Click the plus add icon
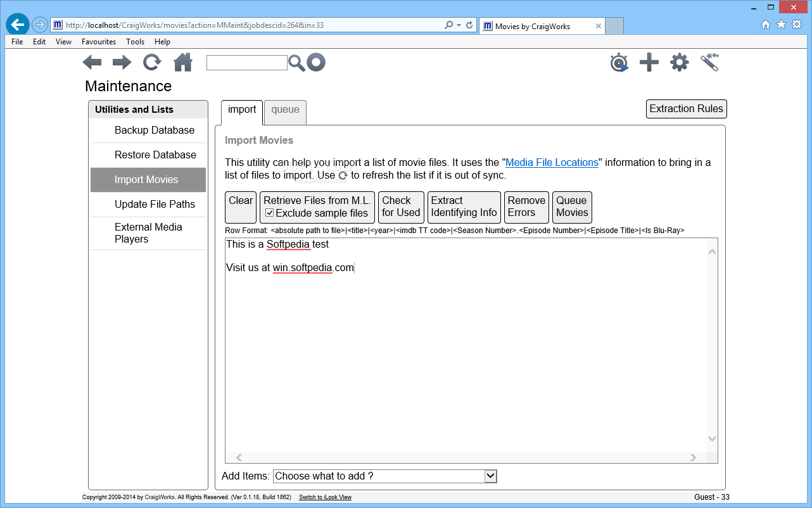This screenshot has height=508, width=812. (649, 62)
